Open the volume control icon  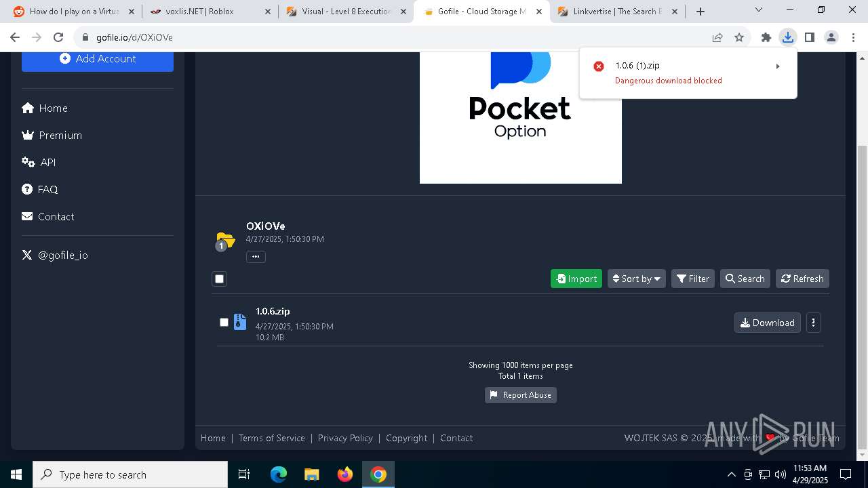[781, 474]
